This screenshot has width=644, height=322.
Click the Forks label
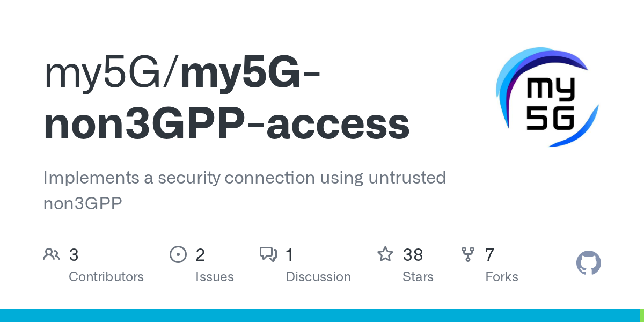click(x=502, y=277)
